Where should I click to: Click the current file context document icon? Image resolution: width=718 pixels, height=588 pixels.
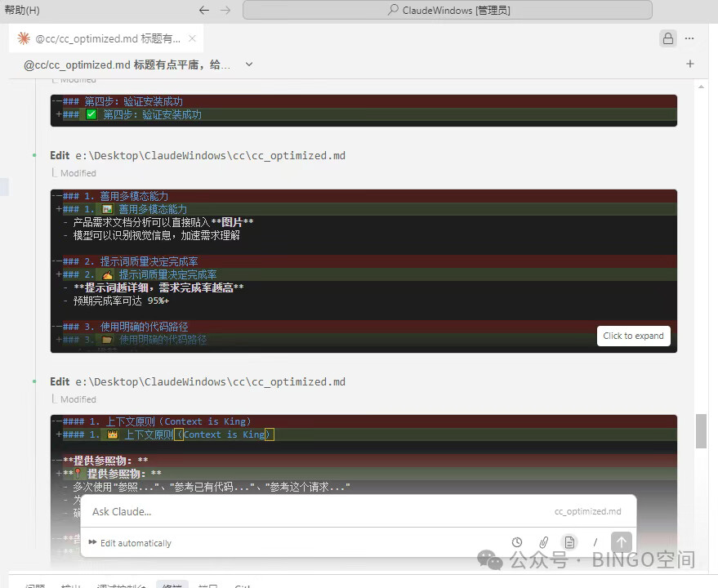coord(569,542)
